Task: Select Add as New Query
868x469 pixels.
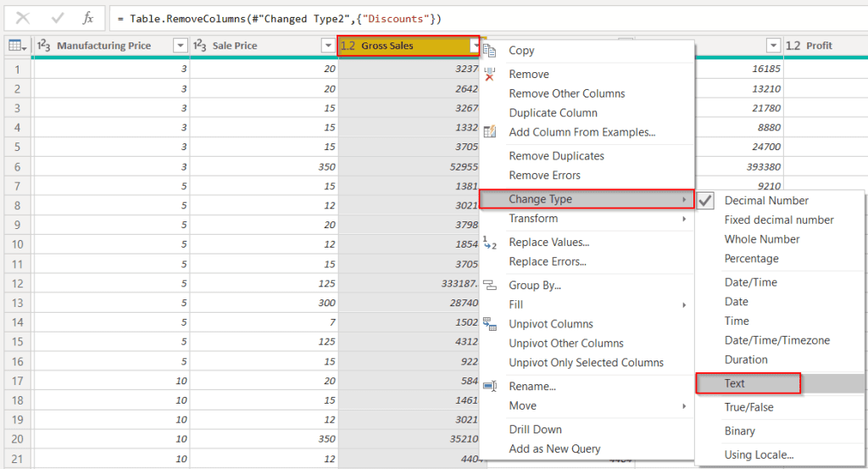Action: 554,449
